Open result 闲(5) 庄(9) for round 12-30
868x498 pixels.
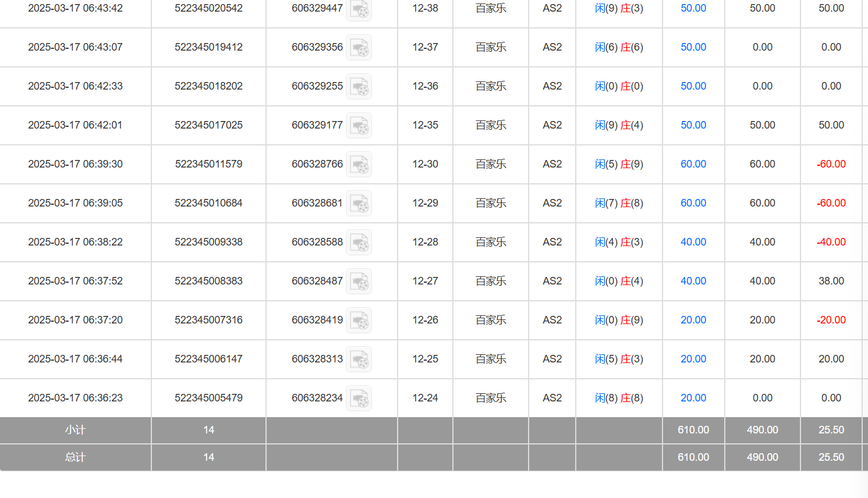tap(619, 164)
